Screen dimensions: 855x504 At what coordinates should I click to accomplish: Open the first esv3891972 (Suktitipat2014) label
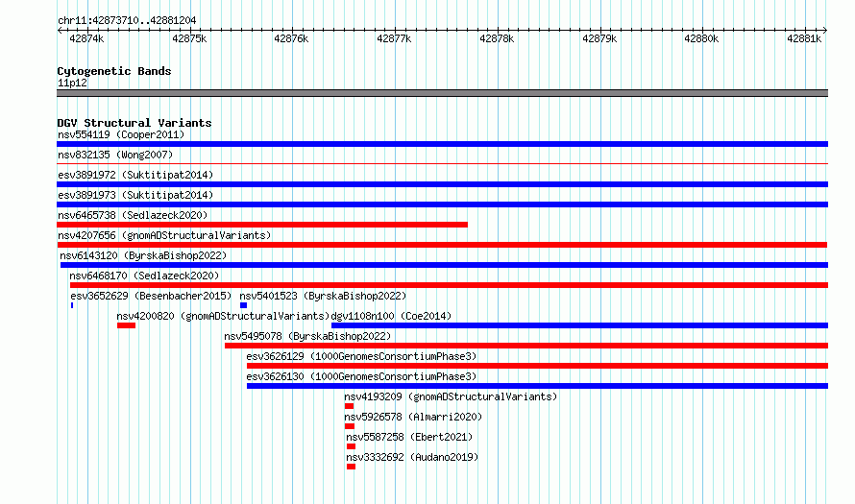pos(135,175)
